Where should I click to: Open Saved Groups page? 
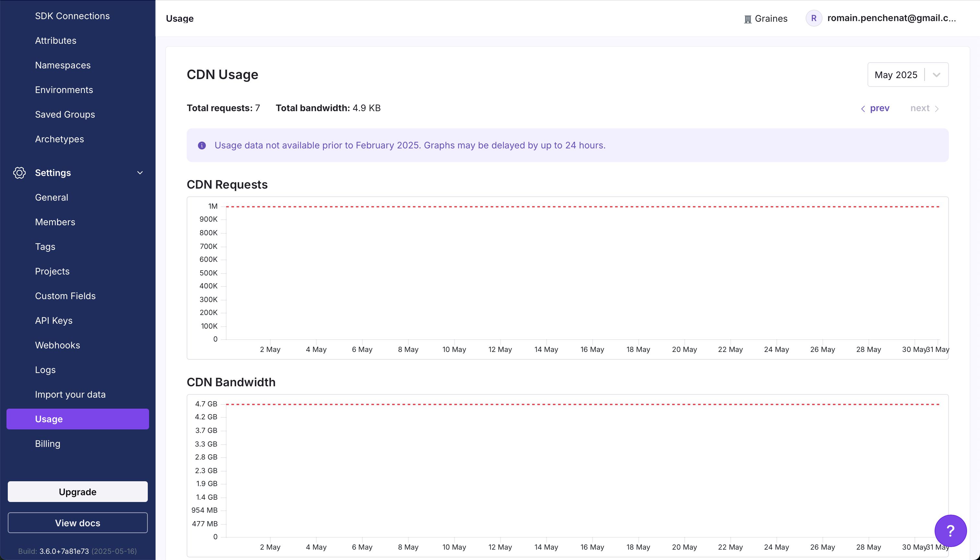pos(65,114)
